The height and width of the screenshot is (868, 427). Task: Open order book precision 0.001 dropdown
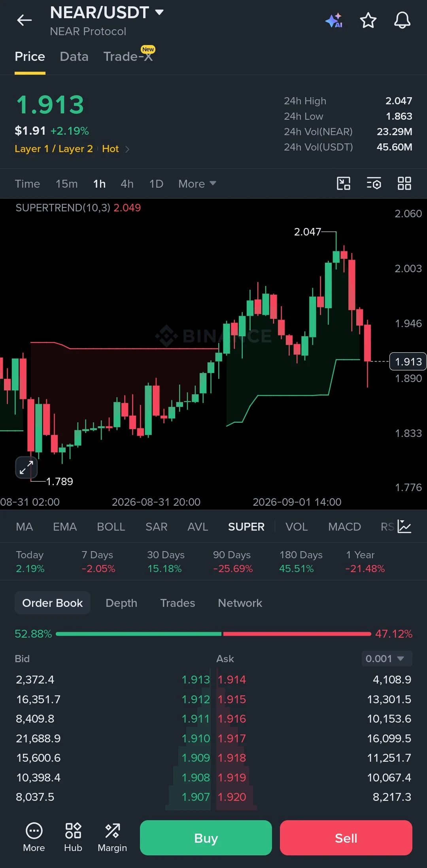coord(387,659)
